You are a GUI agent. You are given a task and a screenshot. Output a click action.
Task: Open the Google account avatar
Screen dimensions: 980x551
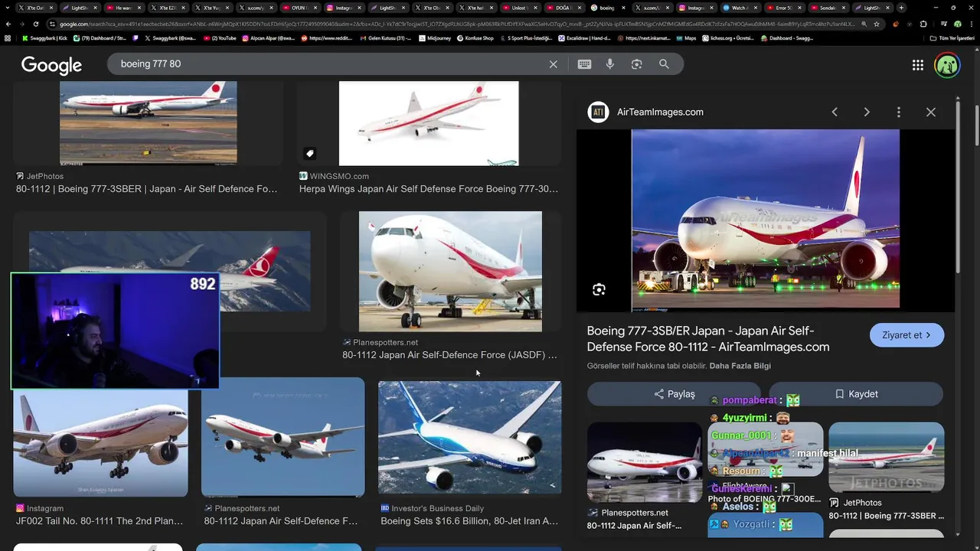(947, 65)
